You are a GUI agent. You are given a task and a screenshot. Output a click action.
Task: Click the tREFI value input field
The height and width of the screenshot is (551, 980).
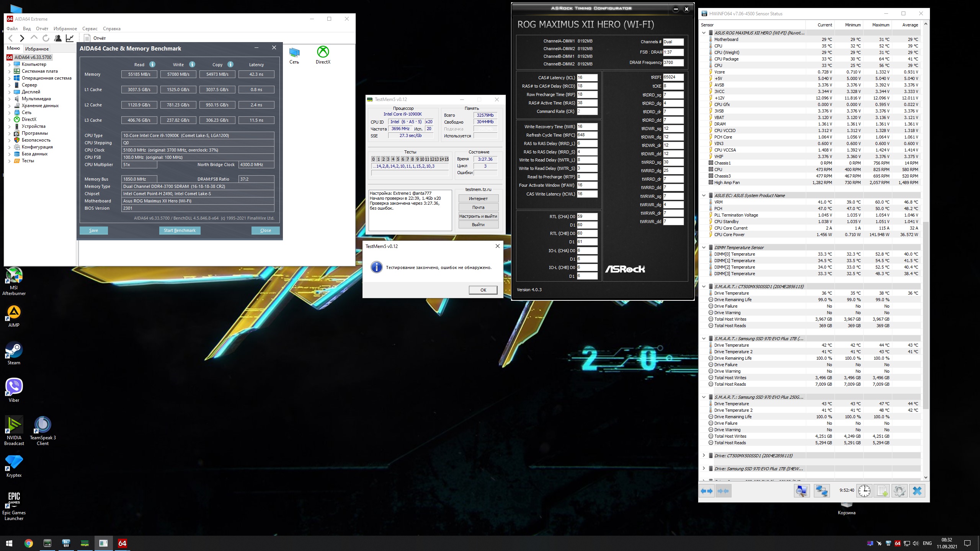[673, 77]
